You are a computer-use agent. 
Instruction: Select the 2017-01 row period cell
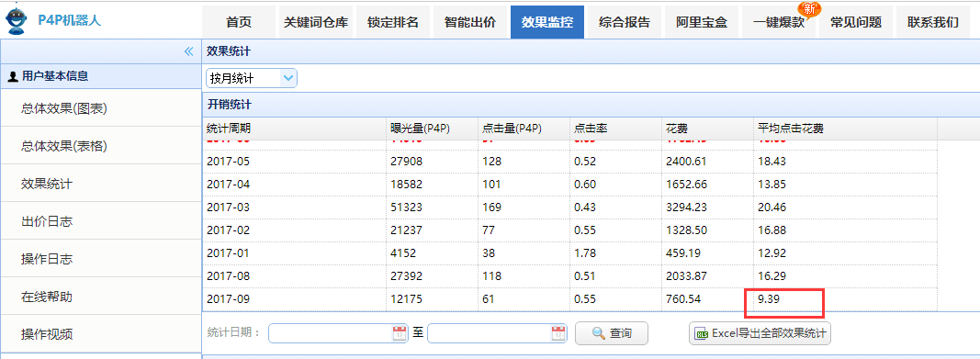pyautogui.click(x=295, y=253)
